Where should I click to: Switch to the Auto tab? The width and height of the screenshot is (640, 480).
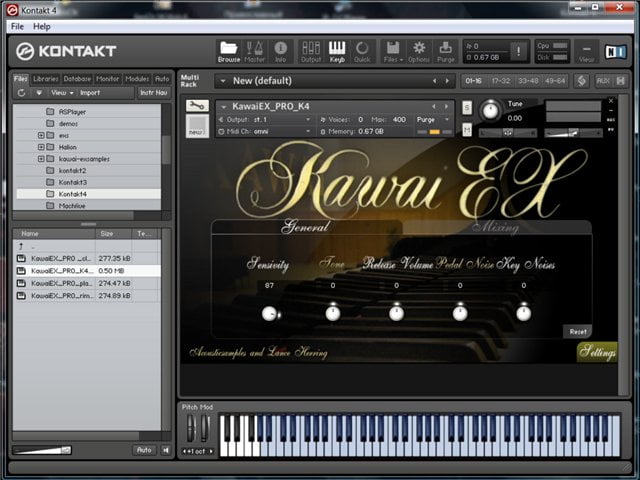(x=162, y=79)
